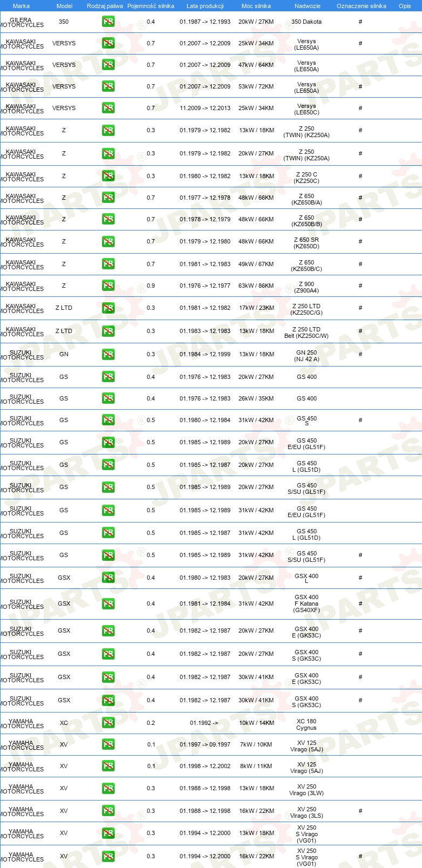Click the fuel icon for GS 400 20kW / 27KM

click(x=108, y=377)
